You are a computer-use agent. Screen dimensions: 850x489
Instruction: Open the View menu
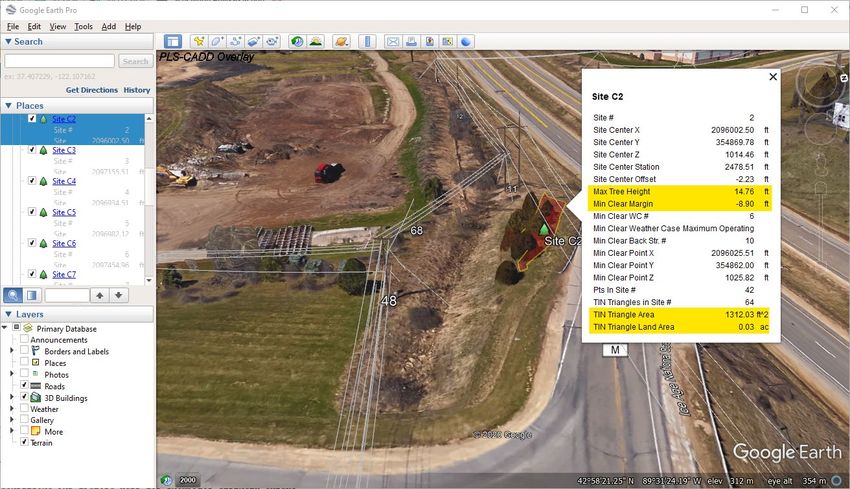coord(57,26)
